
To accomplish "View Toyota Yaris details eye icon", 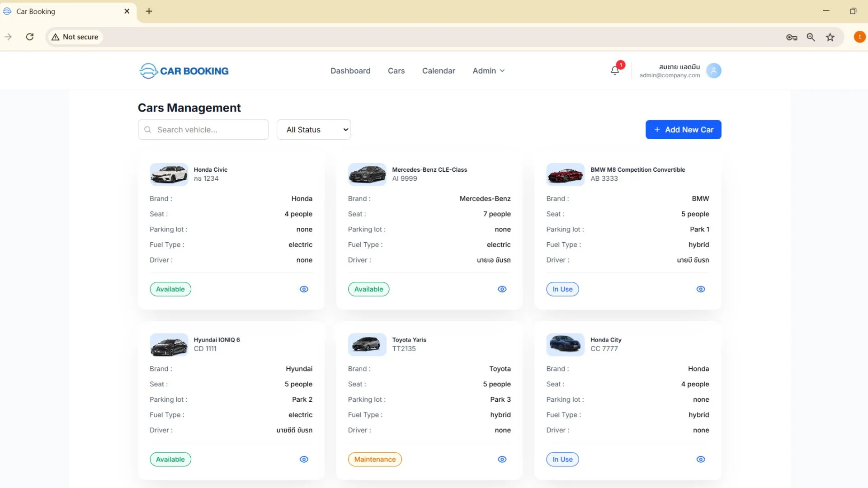I will 502,459.
